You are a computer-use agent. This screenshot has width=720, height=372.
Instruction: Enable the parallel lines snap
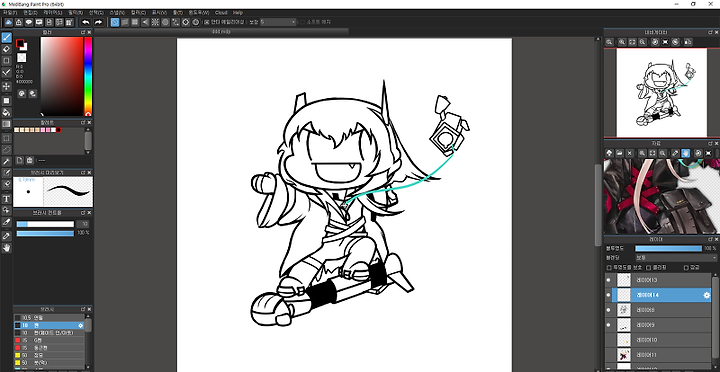125,22
